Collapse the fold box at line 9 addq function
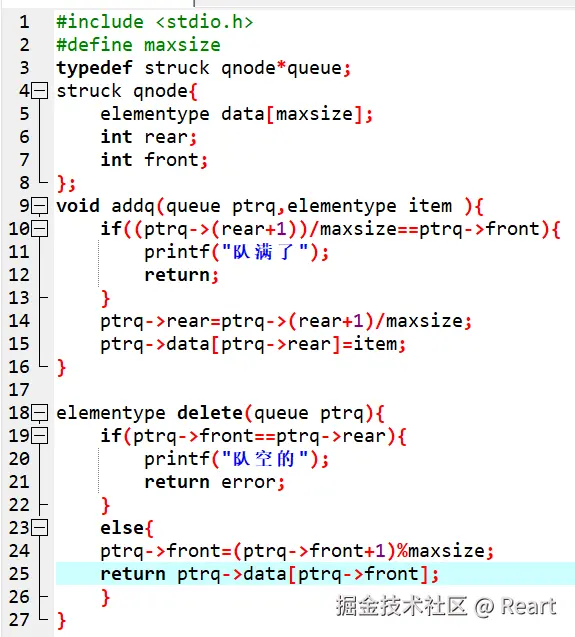The height and width of the screenshot is (637, 575). click(40, 206)
